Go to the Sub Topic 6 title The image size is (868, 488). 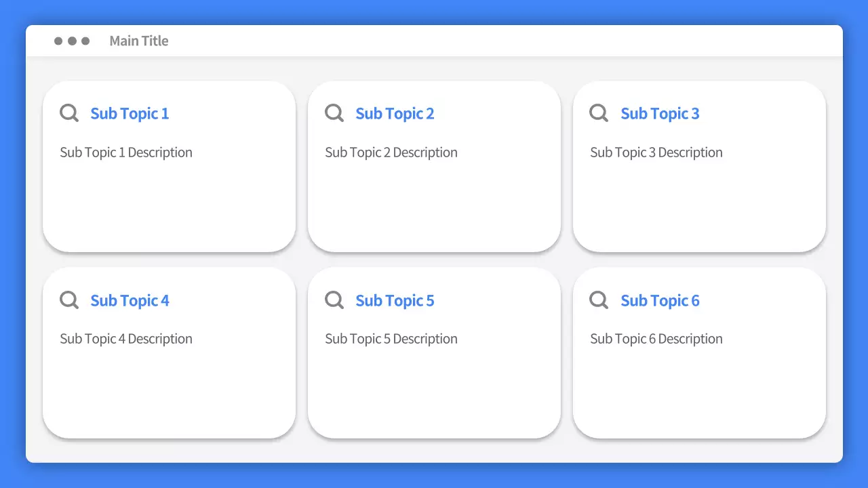(x=660, y=301)
